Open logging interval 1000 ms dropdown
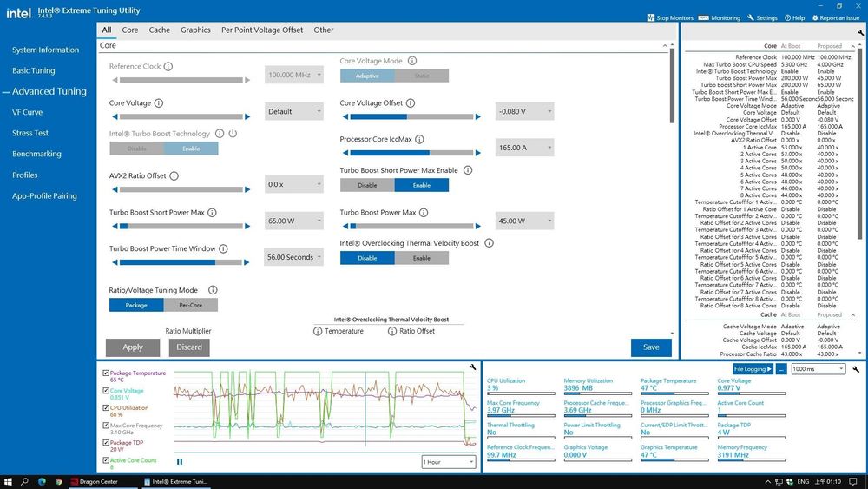The width and height of the screenshot is (868, 489). (x=819, y=369)
